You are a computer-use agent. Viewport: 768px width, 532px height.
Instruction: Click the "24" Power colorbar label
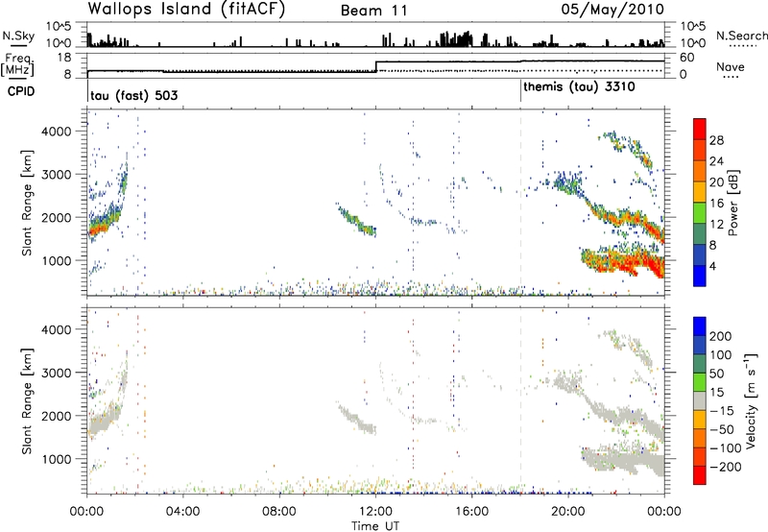(x=716, y=161)
